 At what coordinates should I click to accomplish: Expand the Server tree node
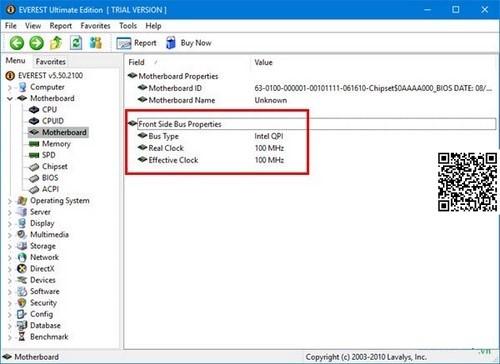click(x=10, y=213)
